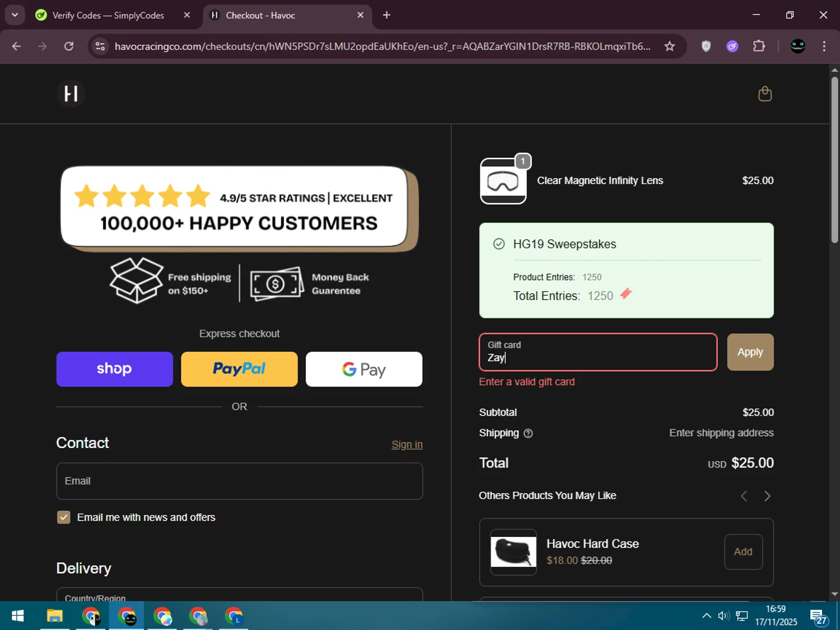Click the browser address bar URL
This screenshot has height=630, width=840.
click(x=382, y=46)
